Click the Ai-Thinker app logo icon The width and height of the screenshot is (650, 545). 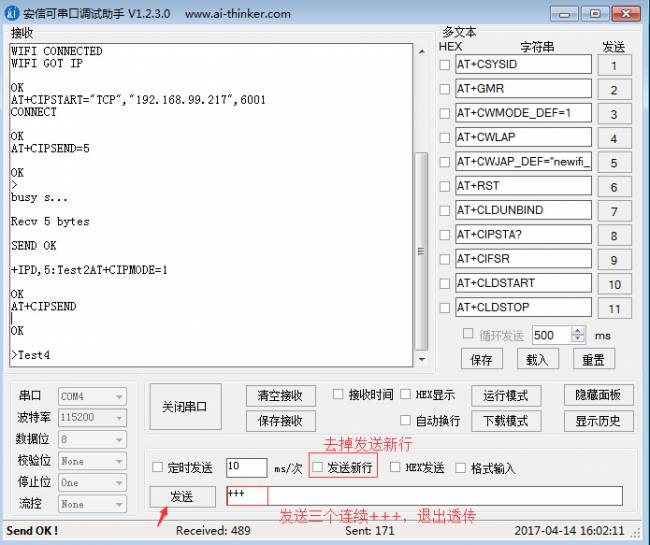pos(12,13)
